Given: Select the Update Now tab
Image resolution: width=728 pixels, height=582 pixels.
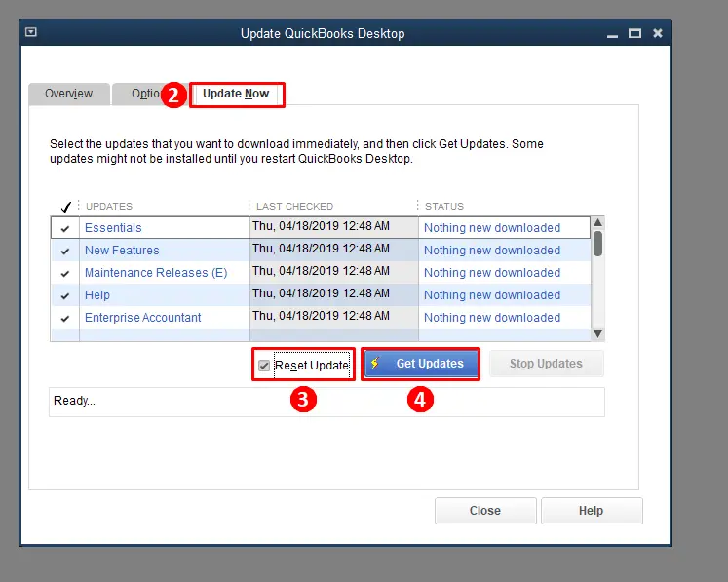Looking at the screenshot, I should pos(236,94).
